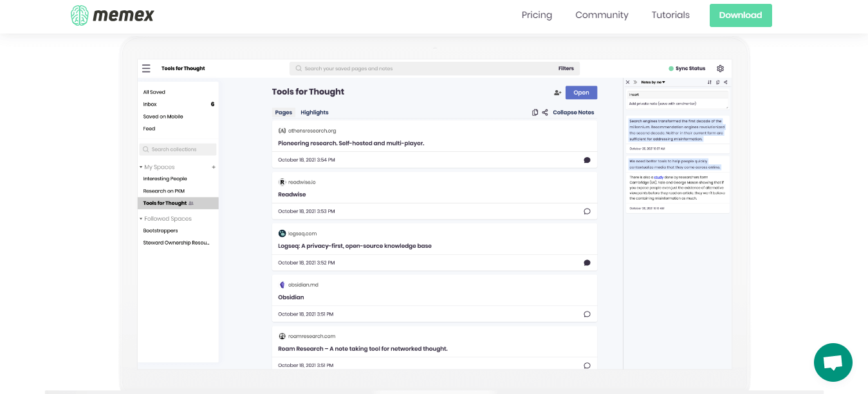The height and width of the screenshot is (394, 868).
Task: Open the Readwise page title
Action: [x=292, y=194]
